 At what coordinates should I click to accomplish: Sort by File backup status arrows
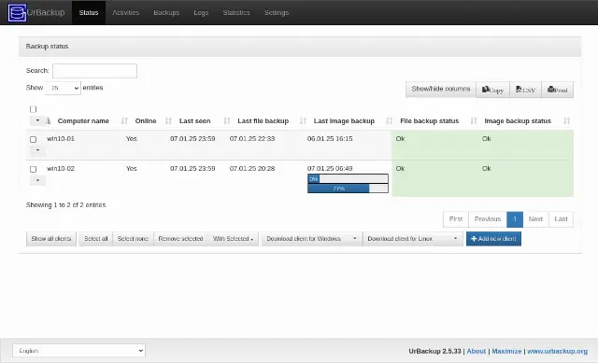pos(474,121)
